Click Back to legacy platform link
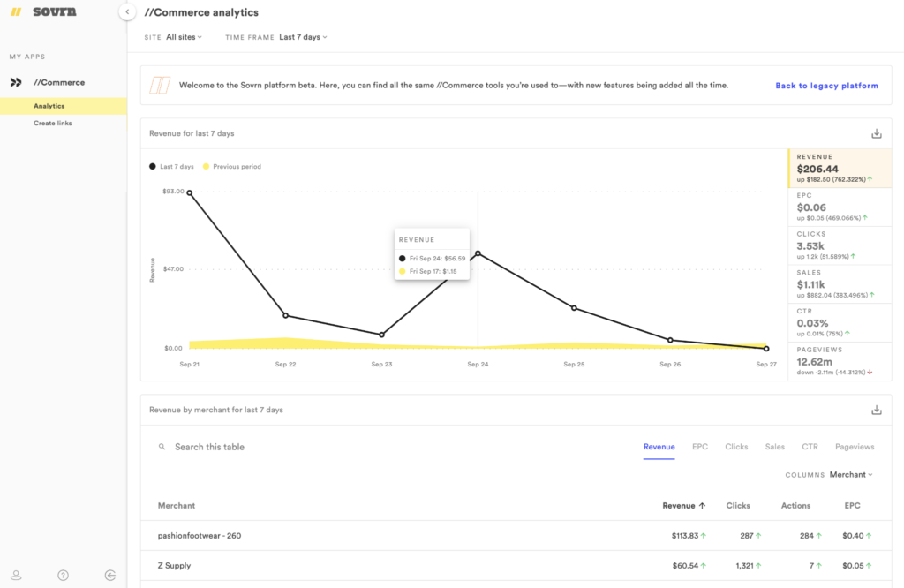Screen dimensions: 904x588 826,86
